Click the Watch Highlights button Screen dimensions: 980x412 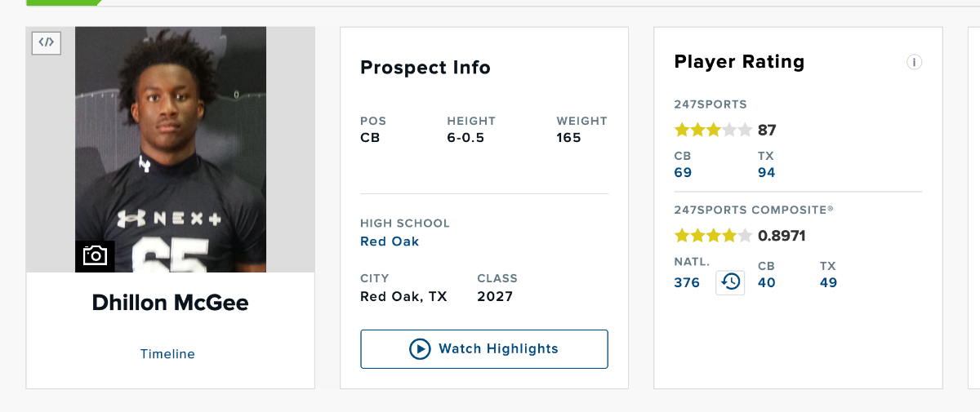pyautogui.click(x=484, y=349)
